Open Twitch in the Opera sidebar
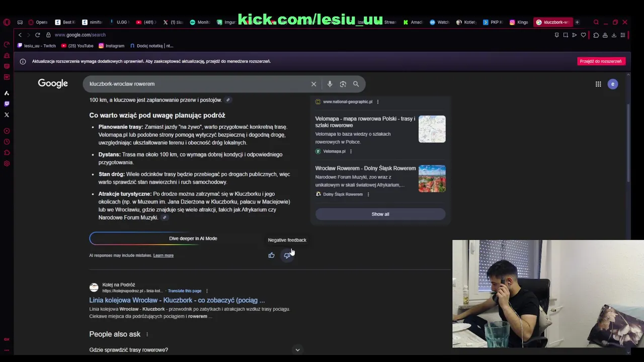This screenshot has width=644, height=362. click(x=7, y=104)
